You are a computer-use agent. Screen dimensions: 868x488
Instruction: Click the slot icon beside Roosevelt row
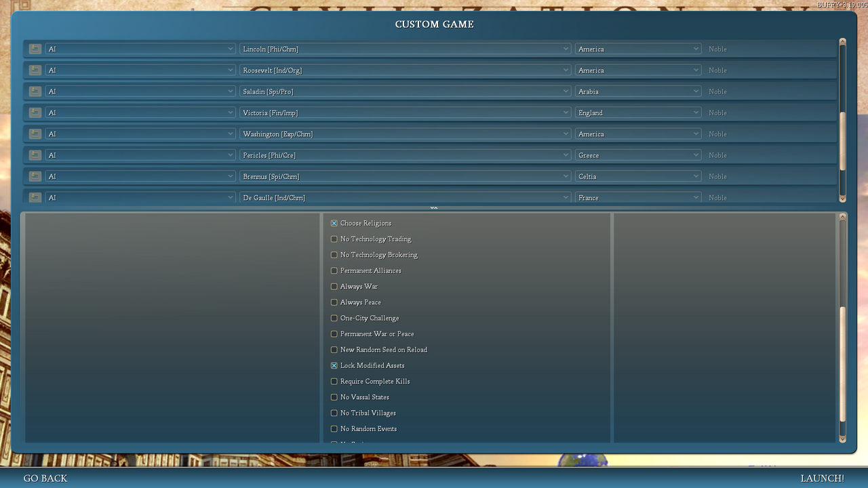[x=35, y=70]
